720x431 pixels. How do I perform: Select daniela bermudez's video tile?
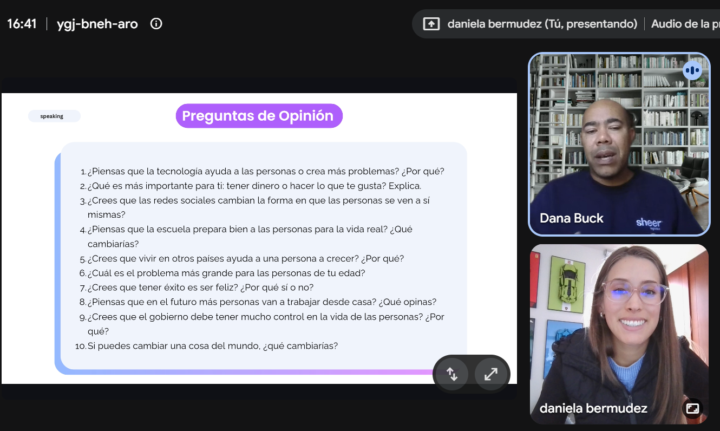click(619, 334)
